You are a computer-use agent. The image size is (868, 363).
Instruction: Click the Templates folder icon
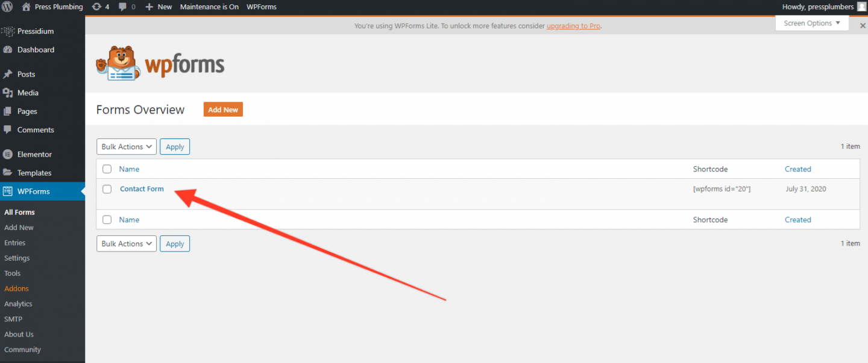(8, 173)
